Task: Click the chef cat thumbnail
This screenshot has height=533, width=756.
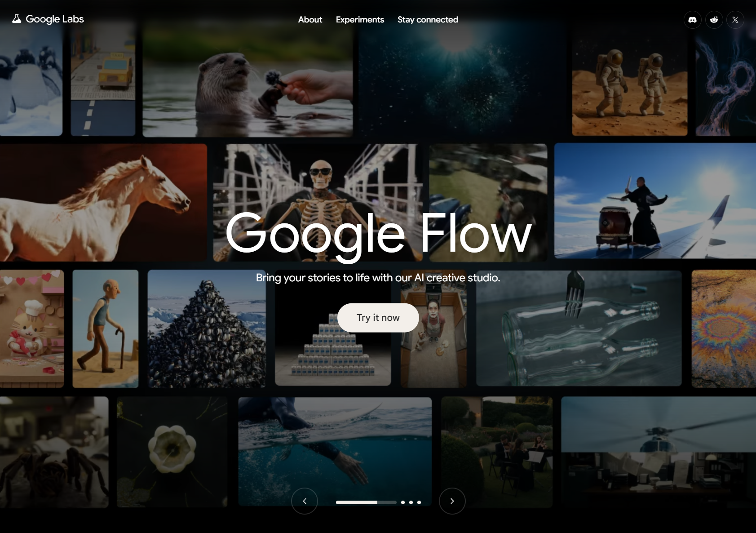Action: [x=32, y=329]
